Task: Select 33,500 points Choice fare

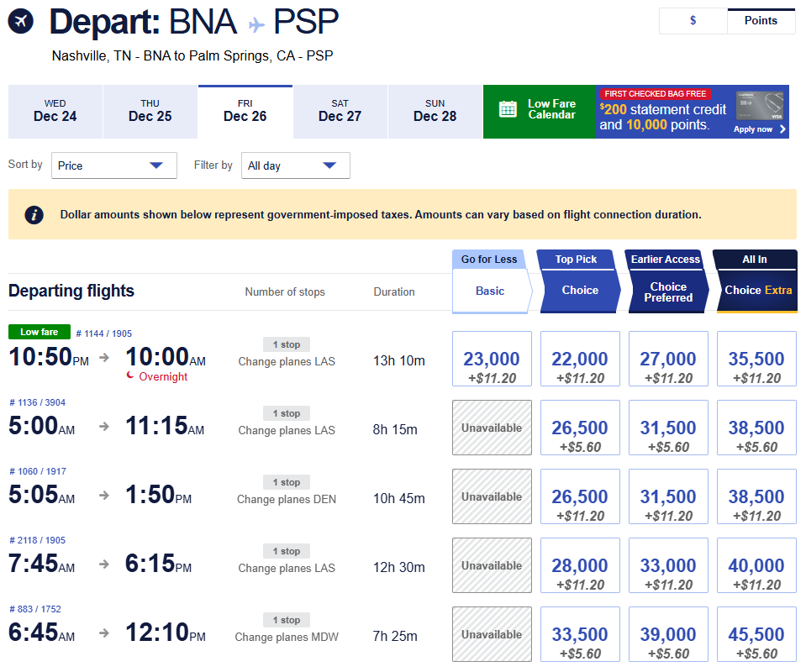Action: tap(580, 634)
